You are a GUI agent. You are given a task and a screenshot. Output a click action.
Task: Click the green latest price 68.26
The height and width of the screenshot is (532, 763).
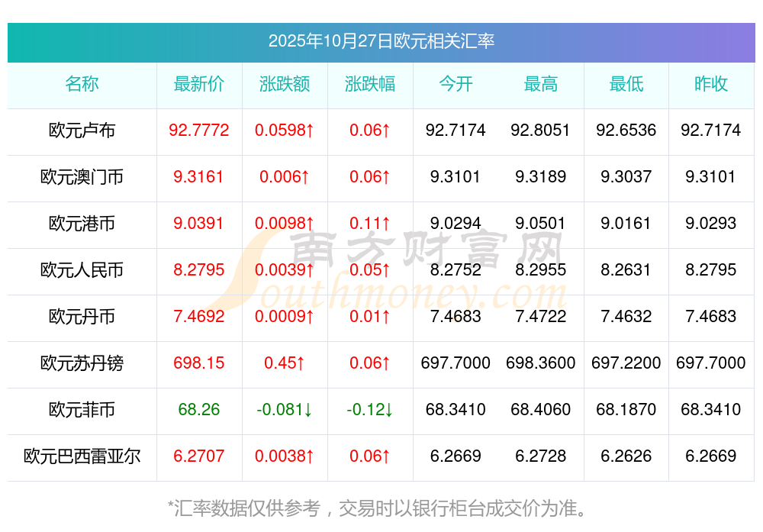point(199,409)
